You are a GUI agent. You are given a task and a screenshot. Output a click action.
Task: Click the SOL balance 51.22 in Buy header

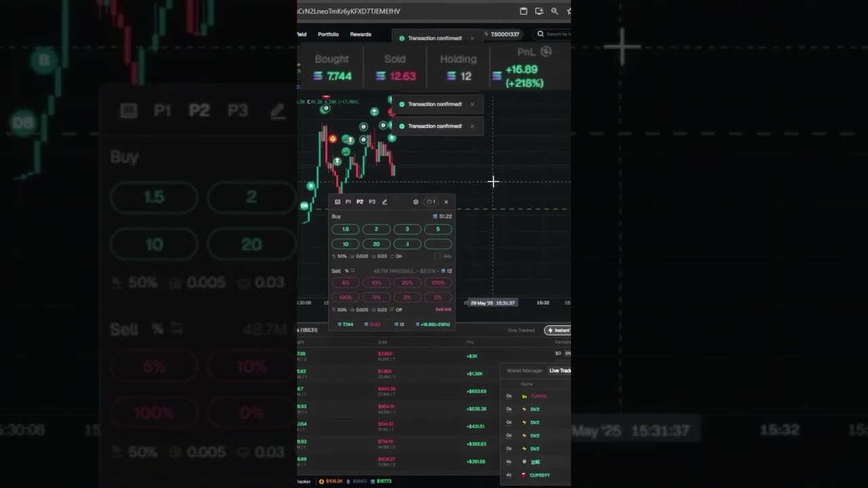click(443, 216)
